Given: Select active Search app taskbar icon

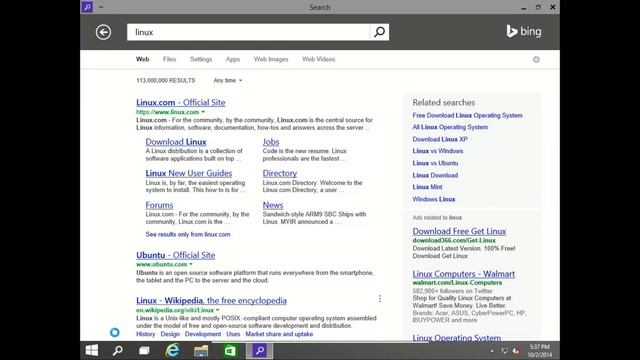Looking at the screenshot, I should (259, 351).
